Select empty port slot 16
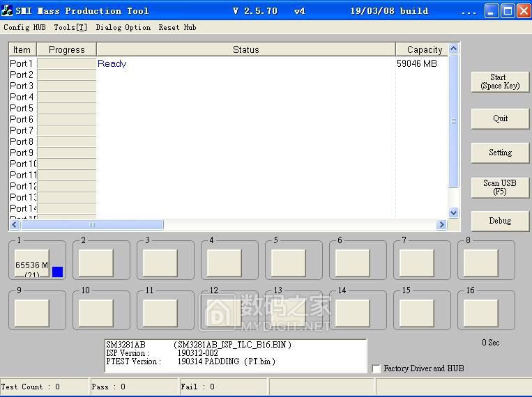Screen dimensions: 532x397 tap(481, 313)
